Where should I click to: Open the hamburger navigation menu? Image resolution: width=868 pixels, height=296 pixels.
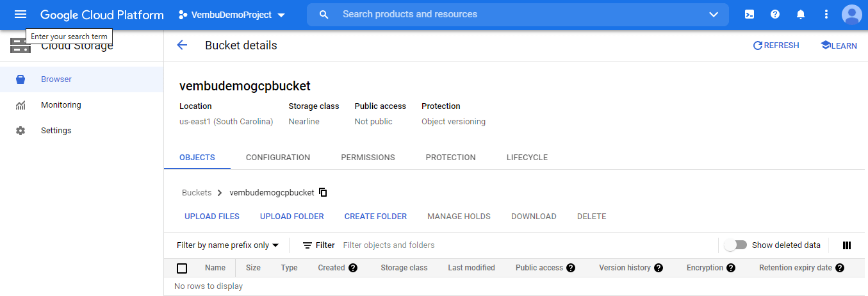[20, 14]
